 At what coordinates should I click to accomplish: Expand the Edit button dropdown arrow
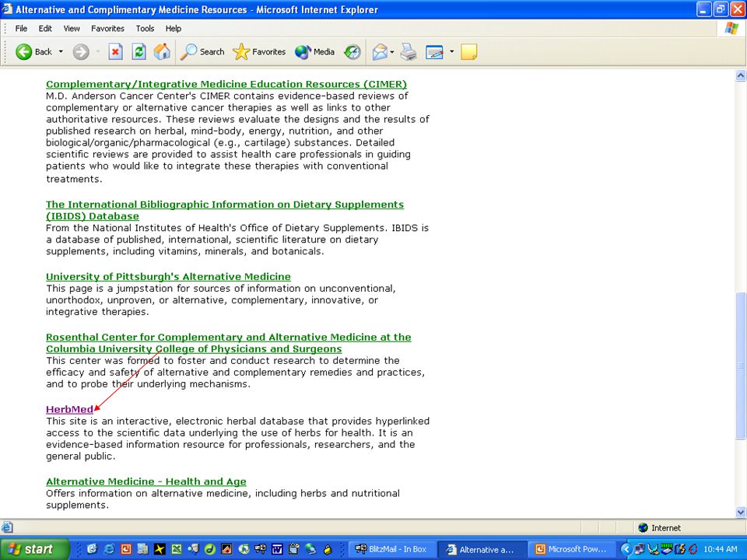[x=451, y=51]
